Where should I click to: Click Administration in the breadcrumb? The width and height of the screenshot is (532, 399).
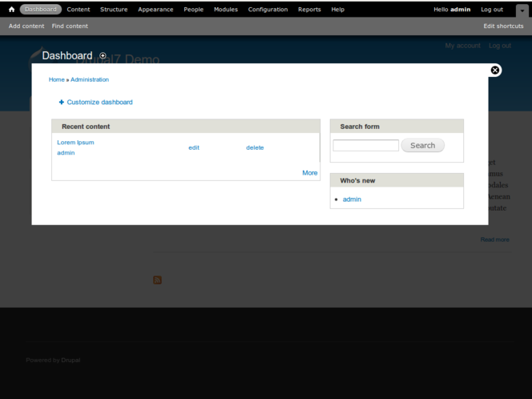click(x=90, y=80)
